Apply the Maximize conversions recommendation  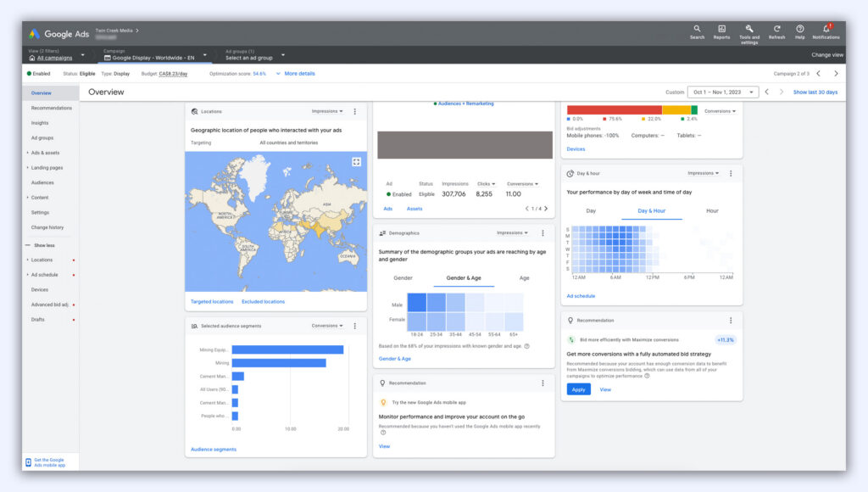click(578, 389)
